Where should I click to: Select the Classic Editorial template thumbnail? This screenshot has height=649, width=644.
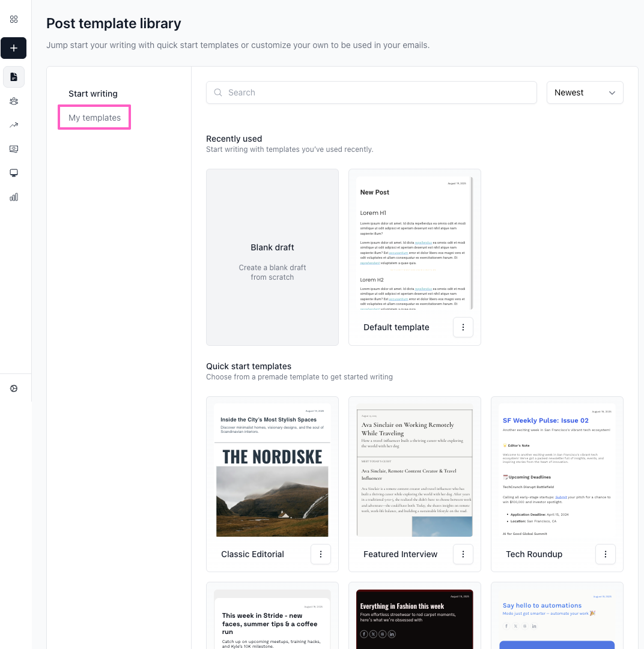click(272, 470)
